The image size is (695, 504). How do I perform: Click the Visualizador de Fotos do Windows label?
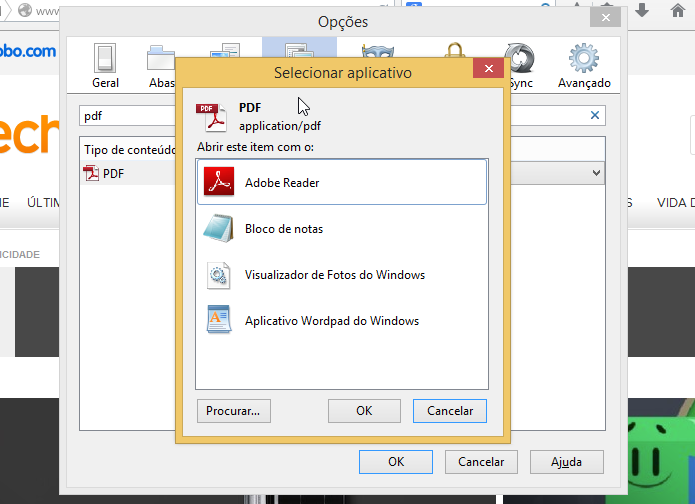335,275
